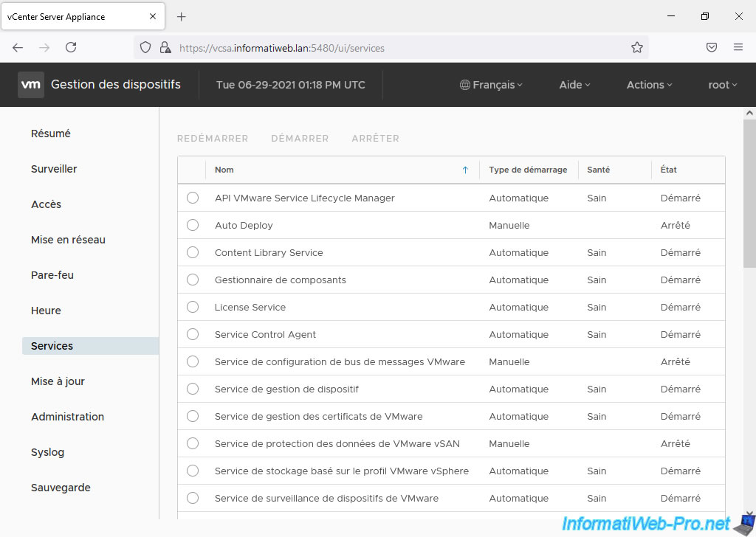Click the REDÉMARRER button
Image resolution: width=756 pixels, height=537 pixels.
[x=213, y=138]
